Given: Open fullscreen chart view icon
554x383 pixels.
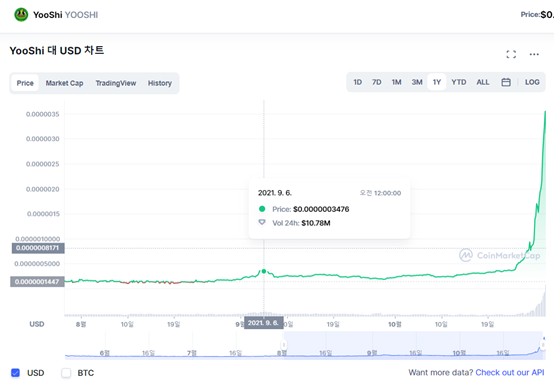Looking at the screenshot, I should (x=511, y=54).
